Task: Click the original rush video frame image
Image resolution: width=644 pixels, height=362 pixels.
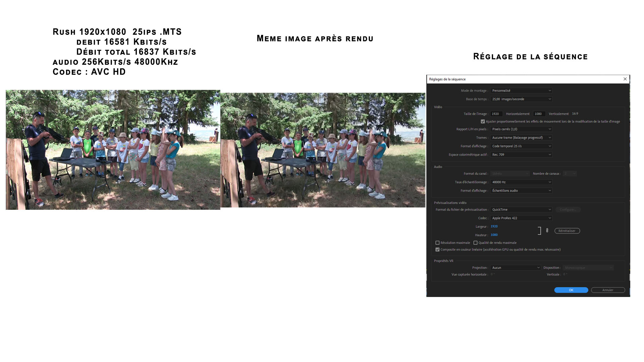Action: click(x=113, y=150)
